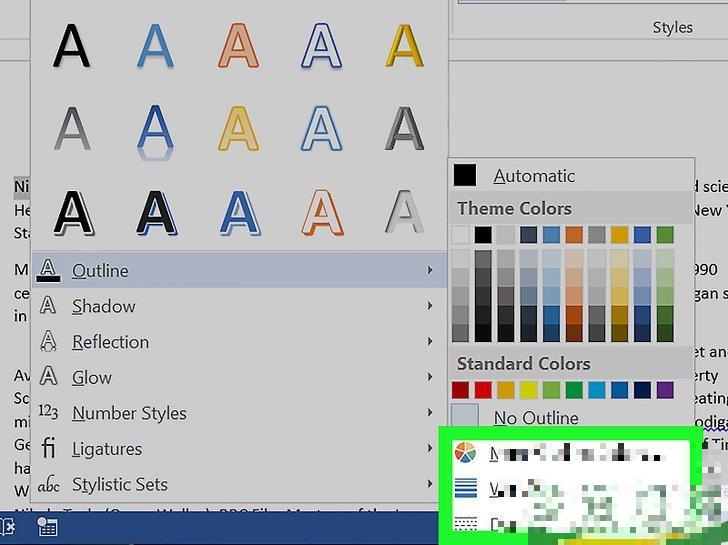This screenshot has width=728, height=545.
Task: Expand the Shadow submenu arrow
Action: pos(429,306)
